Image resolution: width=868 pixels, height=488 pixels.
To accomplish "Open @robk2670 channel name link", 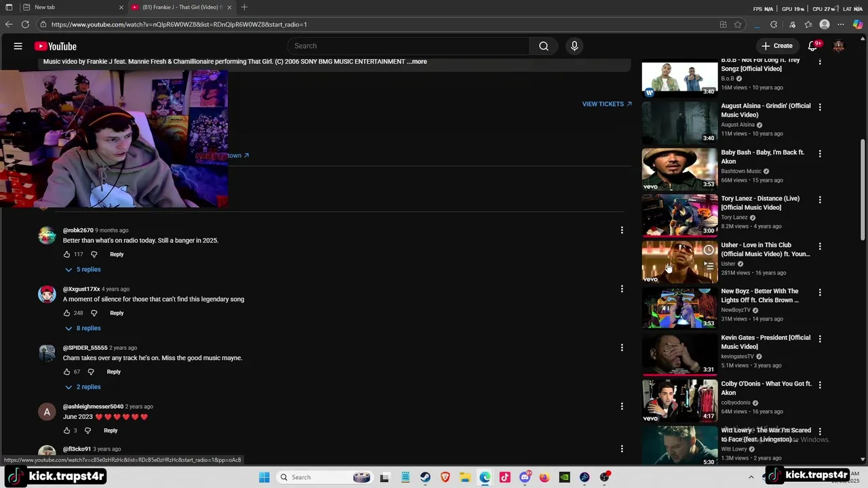I will 78,230.
